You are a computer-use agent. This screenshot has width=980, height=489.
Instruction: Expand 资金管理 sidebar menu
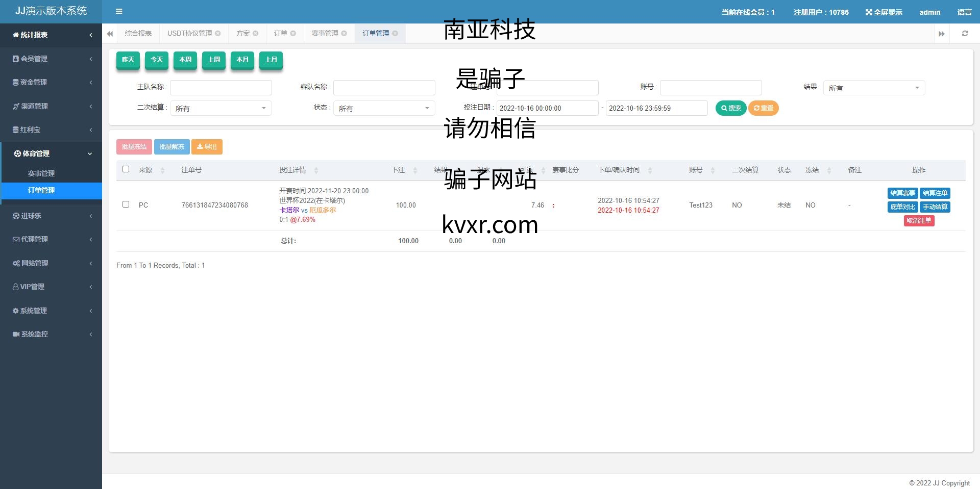coord(51,82)
